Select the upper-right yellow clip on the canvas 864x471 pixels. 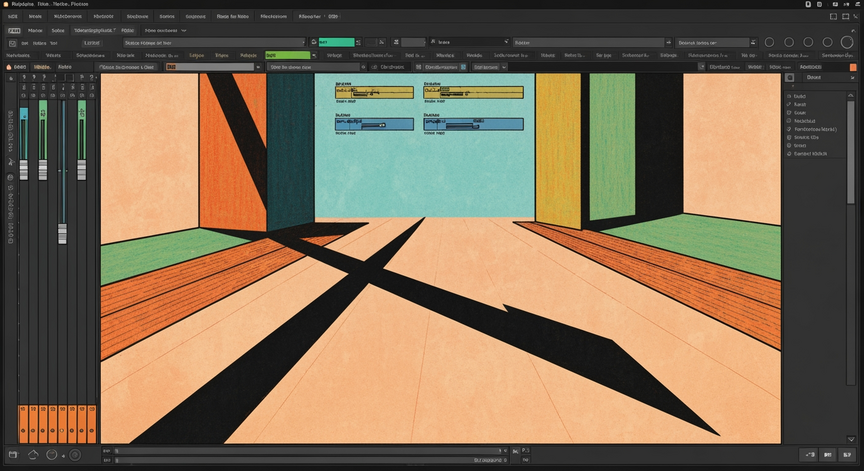(x=473, y=92)
